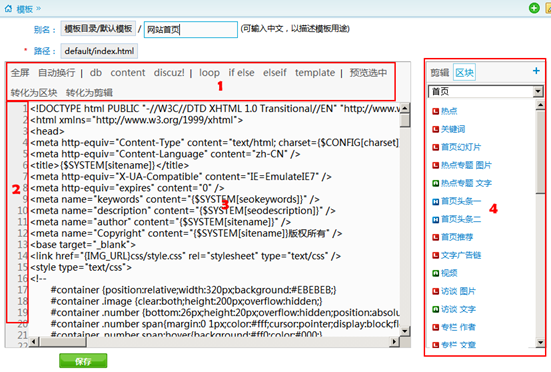Click the <head> line in code

[x=47, y=131]
